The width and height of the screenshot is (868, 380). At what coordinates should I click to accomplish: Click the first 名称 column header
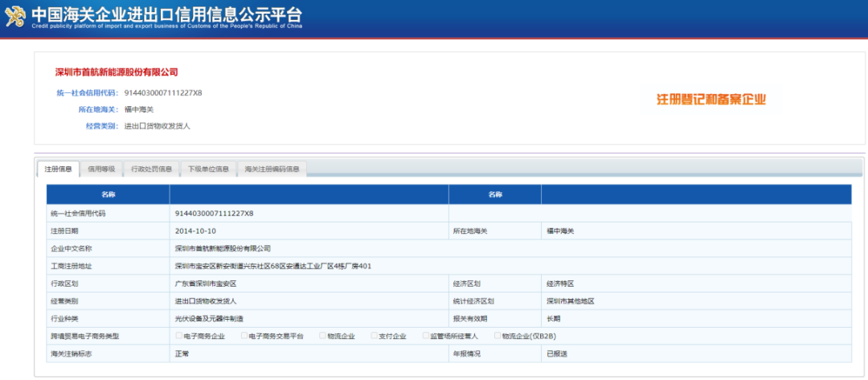[x=108, y=194]
